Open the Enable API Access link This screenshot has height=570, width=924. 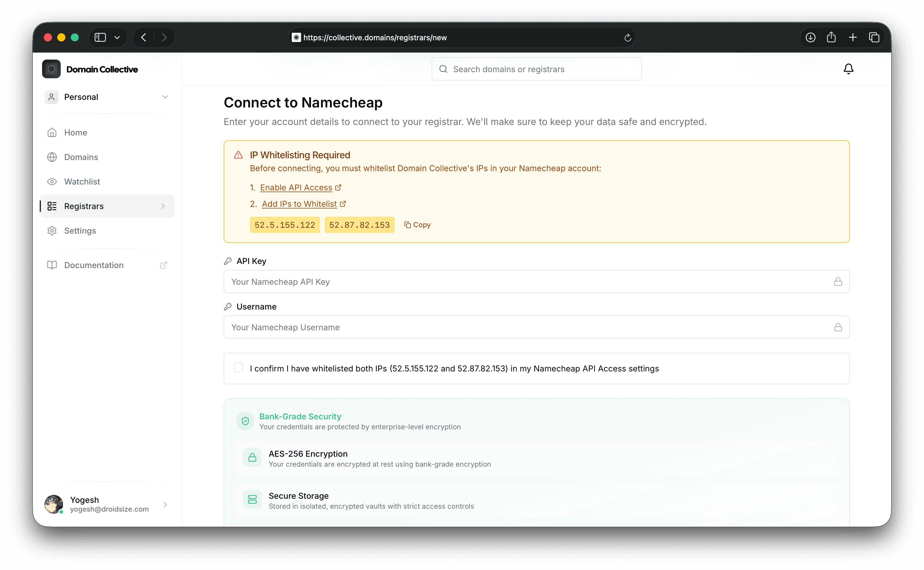(296, 187)
